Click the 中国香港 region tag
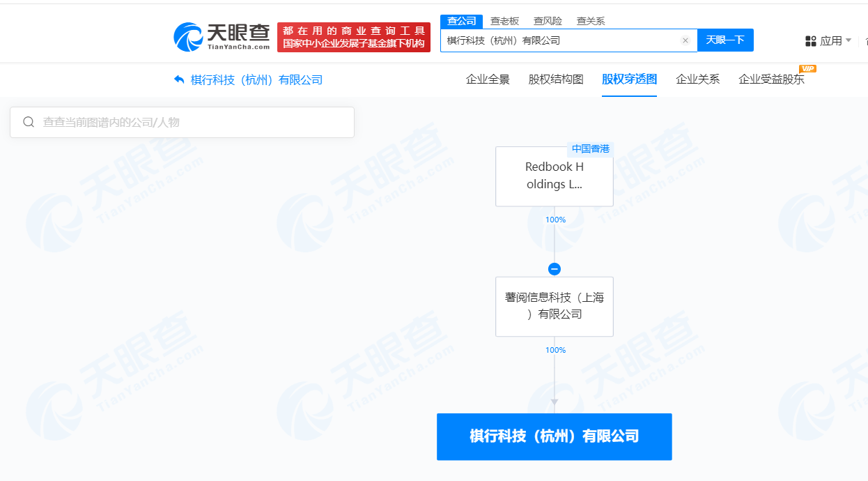 pyautogui.click(x=590, y=148)
